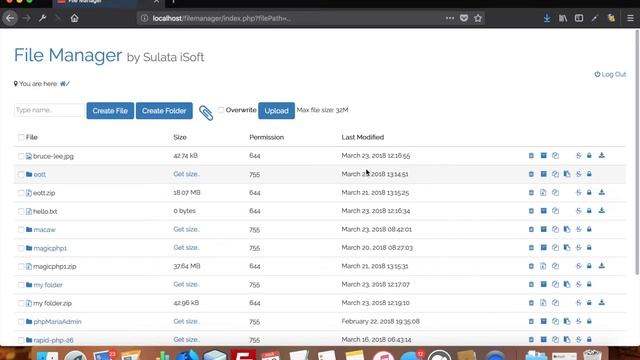The image size is (640, 360).
Task: Toggle the Firefox sidebar icon
Action: [x=579, y=18]
